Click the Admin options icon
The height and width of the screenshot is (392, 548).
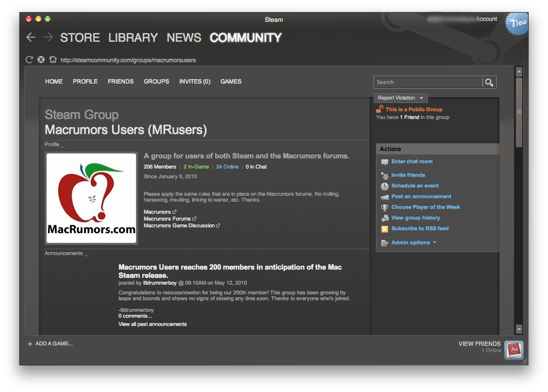pos(384,243)
